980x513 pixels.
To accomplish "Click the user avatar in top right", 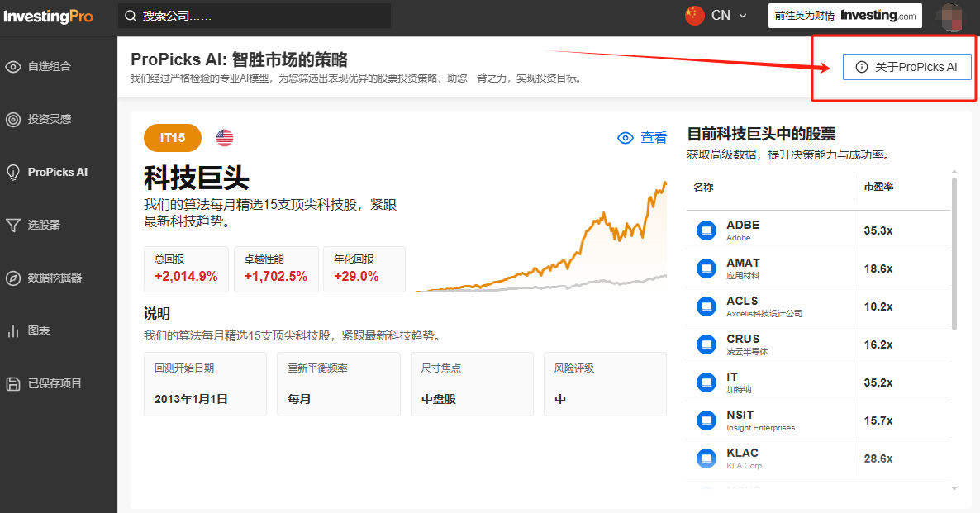I will [949, 17].
